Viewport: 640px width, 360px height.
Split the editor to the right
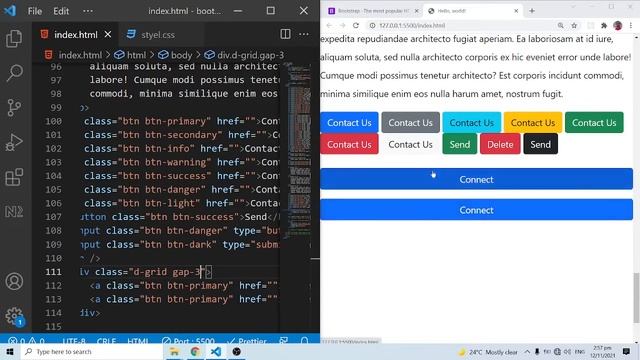coord(285,34)
